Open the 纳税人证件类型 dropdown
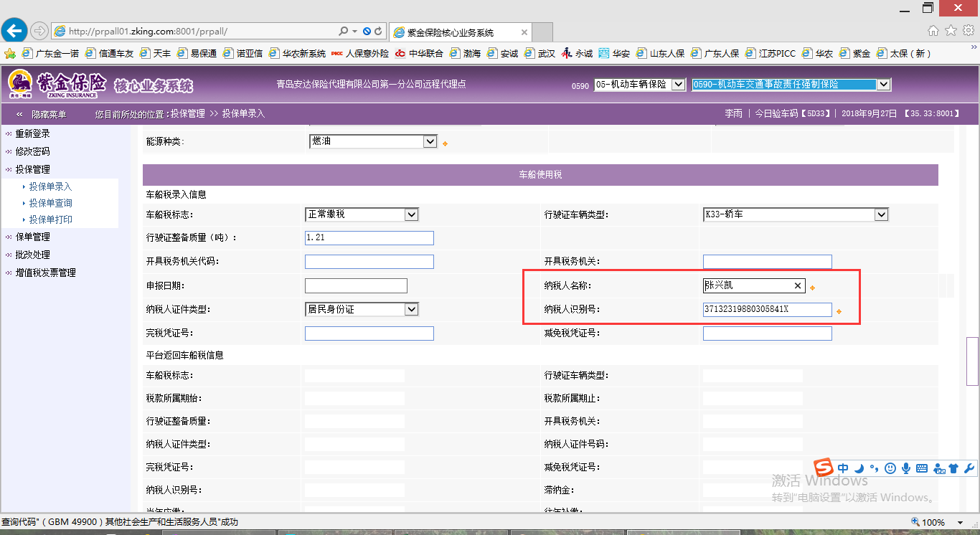The width and height of the screenshot is (980, 535). point(411,309)
